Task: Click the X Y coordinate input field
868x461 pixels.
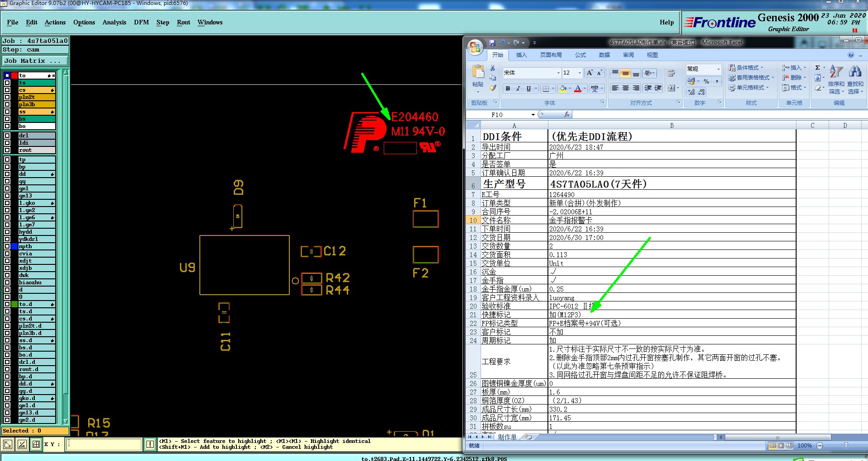Action: click(x=104, y=445)
